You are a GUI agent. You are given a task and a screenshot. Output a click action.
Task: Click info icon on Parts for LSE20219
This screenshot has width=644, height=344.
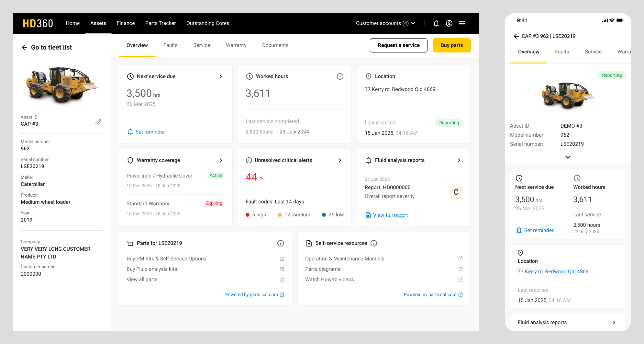click(x=281, y=243)
